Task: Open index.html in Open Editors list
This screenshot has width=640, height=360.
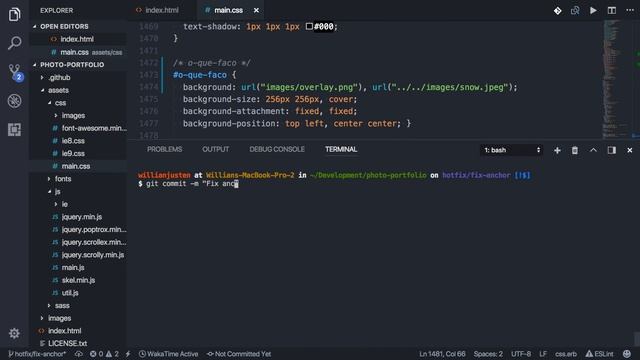Action: coord(77,39)
